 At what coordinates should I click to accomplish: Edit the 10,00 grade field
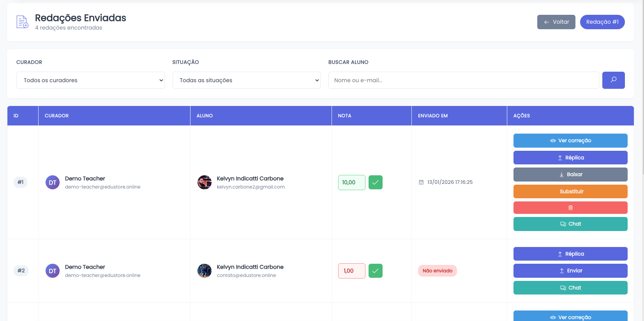point(351,182)
